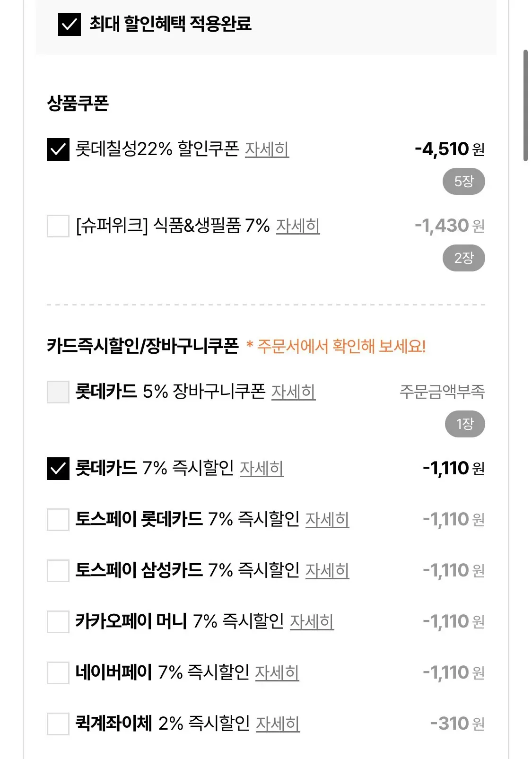
Task: Enable 토스페이 롯데카드 7% 즉시할인
Action: tap(58, 520)
